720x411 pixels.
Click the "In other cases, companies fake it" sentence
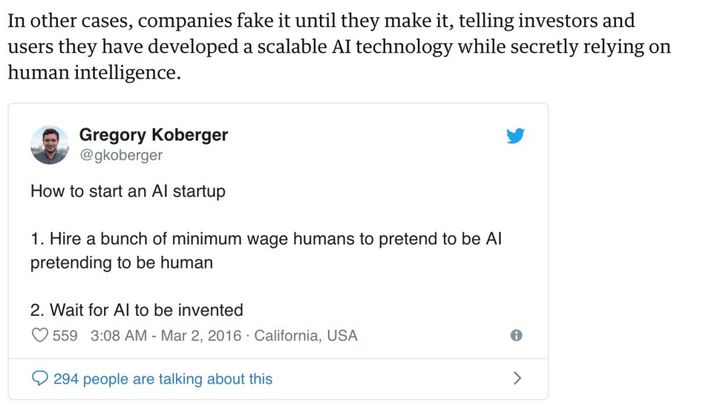(x=321, y=21)
